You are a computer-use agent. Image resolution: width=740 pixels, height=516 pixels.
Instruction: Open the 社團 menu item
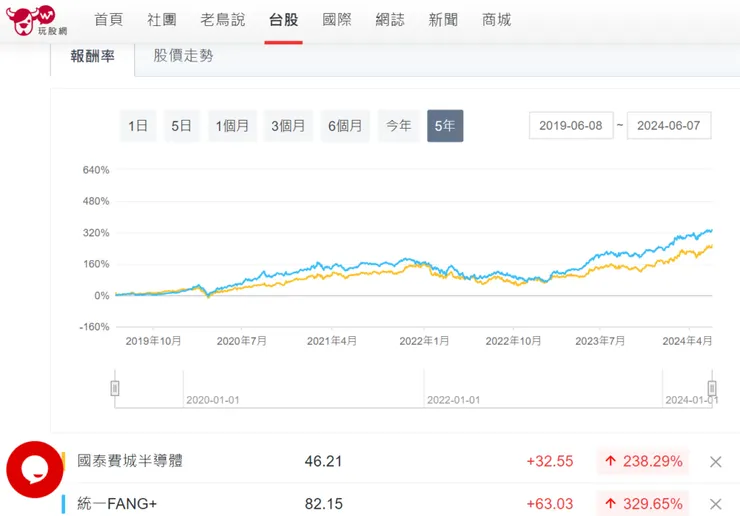tap(162, 20)
